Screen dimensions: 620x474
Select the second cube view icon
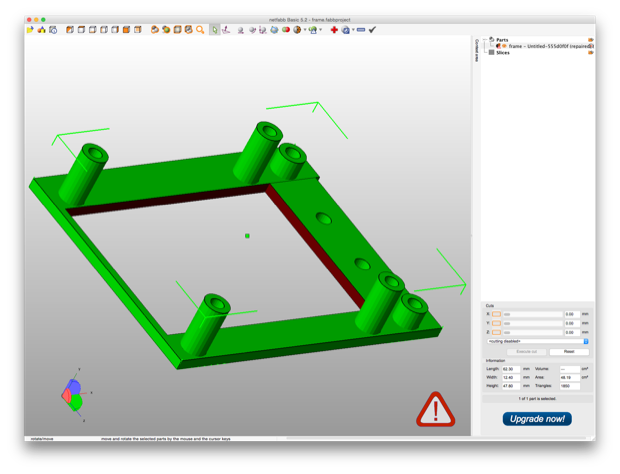81,30
